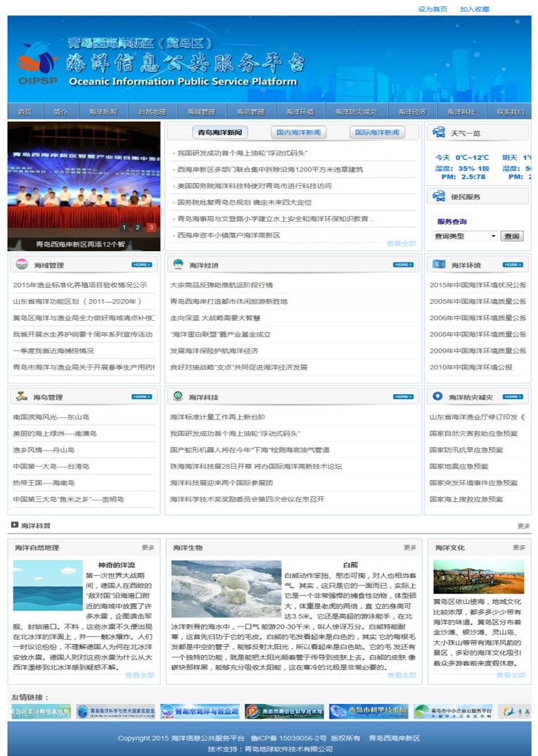This screenshot has height=756, width=538.
Task: Click the 海洋科普 heading arrow icon
Action: click(15, 525)
